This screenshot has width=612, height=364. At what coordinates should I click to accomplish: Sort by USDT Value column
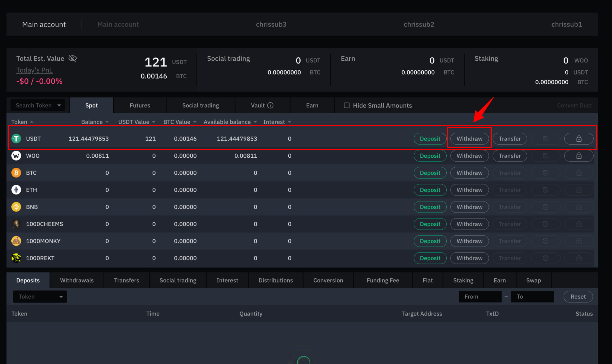coord(137,122)
